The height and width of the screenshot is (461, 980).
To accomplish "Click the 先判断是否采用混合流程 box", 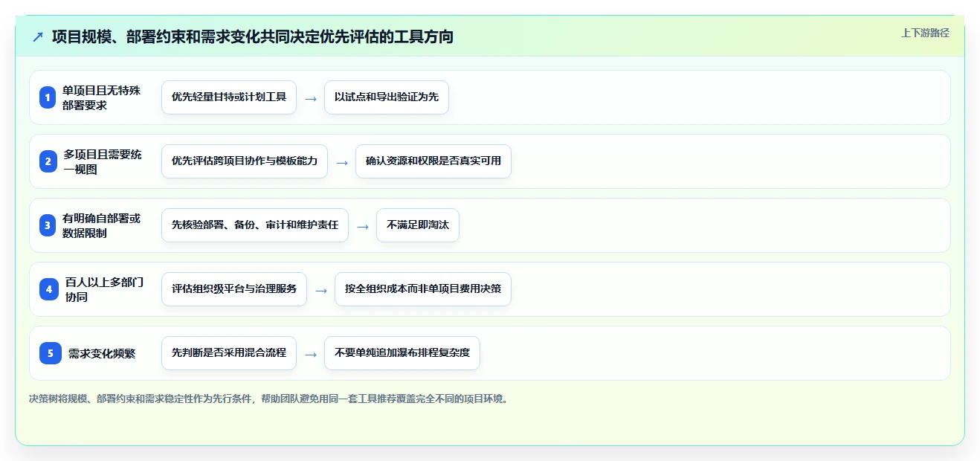I will point(229,353).
